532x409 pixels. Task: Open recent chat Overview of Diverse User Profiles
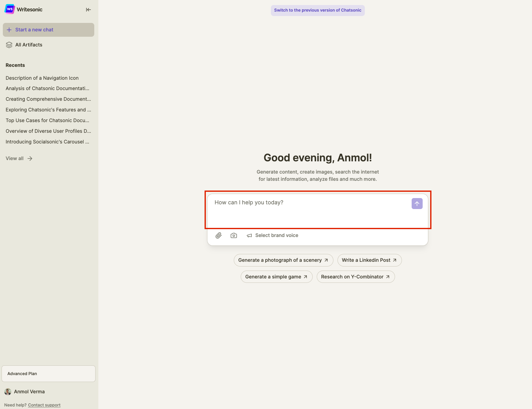48,131
